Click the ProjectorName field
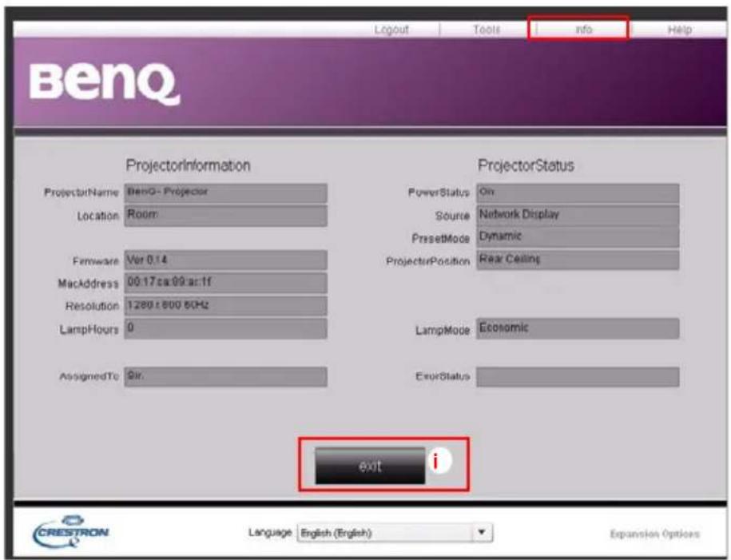Image resolution: width=731 pixels, height=560 pixels. [x=225, y=193]
